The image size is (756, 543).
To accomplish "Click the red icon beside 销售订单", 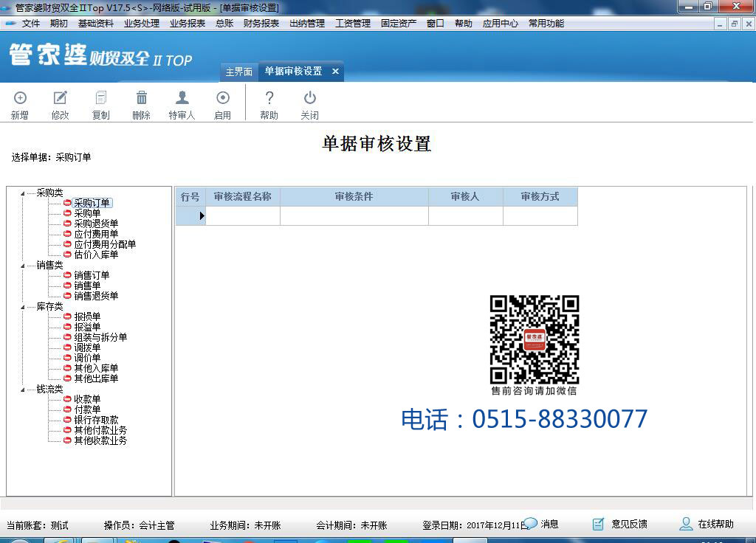I will coord(67,275).
